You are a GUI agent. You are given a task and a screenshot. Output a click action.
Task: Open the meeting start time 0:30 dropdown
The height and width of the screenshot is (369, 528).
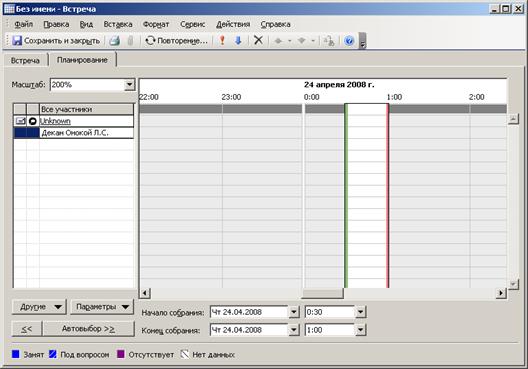click(360, 312)
